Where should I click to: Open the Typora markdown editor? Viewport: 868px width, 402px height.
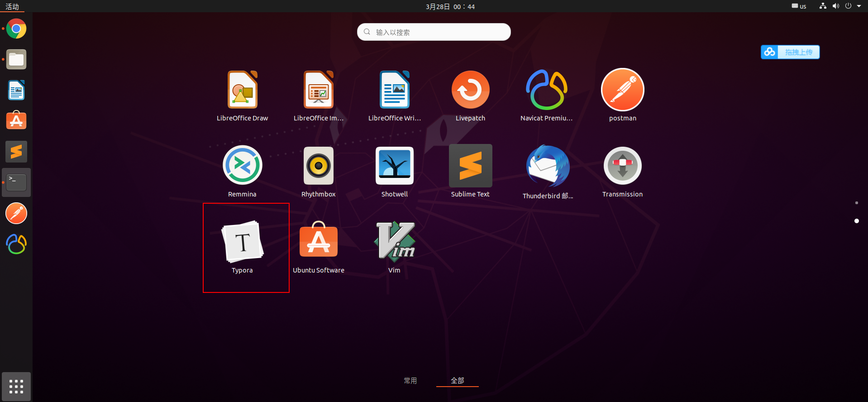point(243,248)
